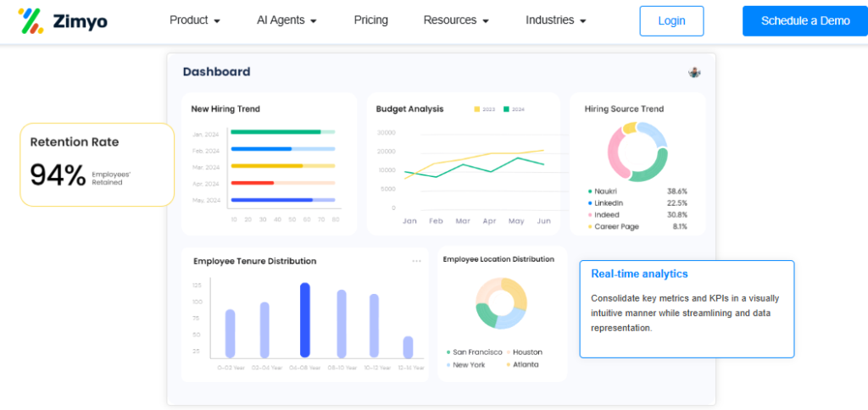
Task: Click the 30.8% value
Action: click(677, 214)
